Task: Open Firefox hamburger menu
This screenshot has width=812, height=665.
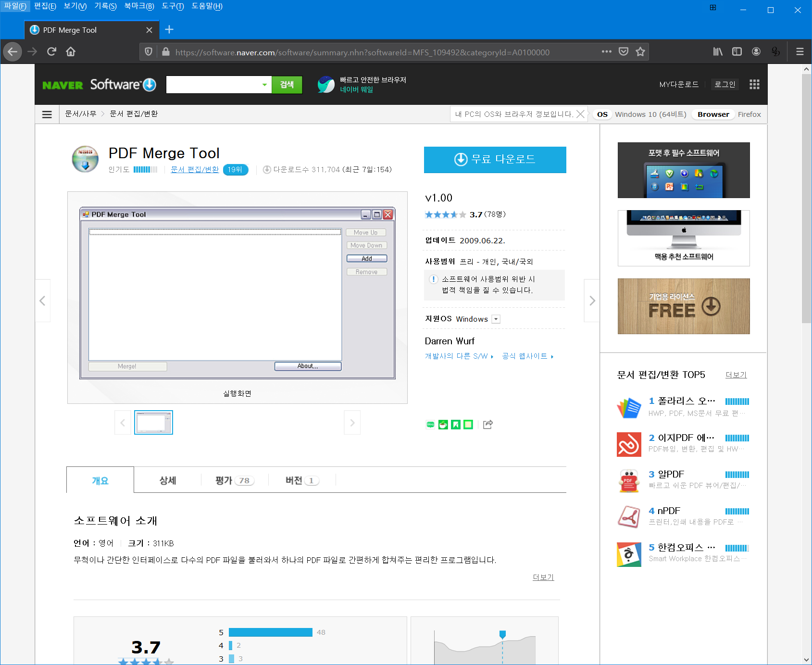Action: (800, 51)
